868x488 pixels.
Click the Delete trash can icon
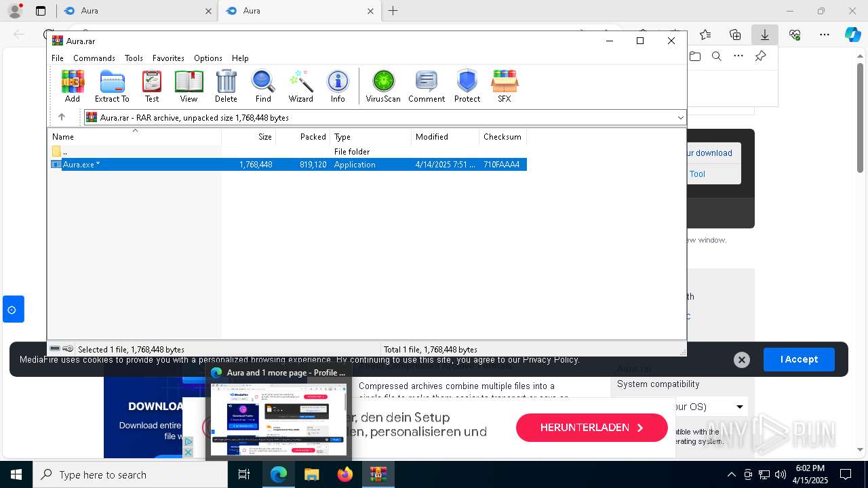coord(226,86)
